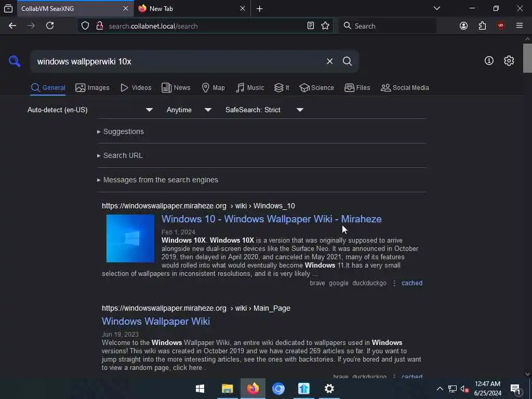The height and width of the screenshot is (399, 532).
Task: Open the Anytime time range dropdown
Action: point(189,110)
